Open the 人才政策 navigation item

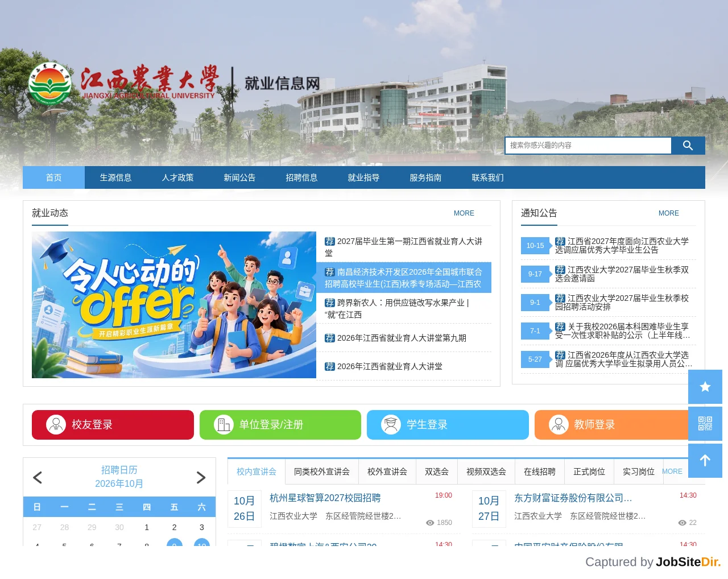pyautogui.click(x=177, y=177)
